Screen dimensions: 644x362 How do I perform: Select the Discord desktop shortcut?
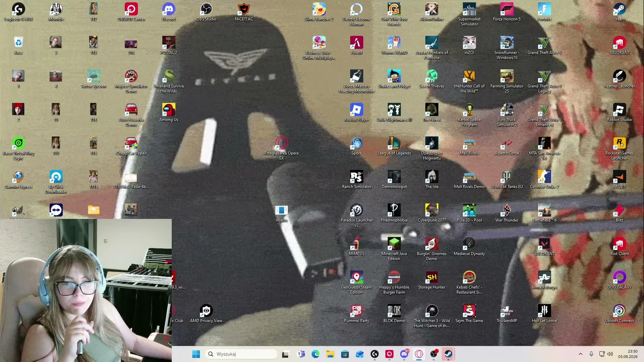tap(169, 12)
